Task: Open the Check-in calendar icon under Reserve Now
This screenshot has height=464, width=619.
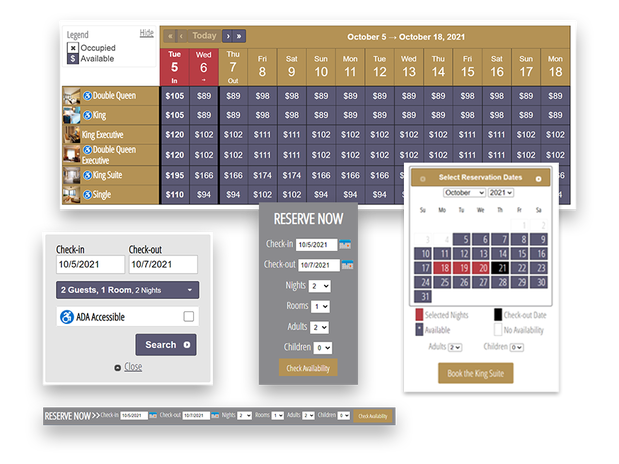Action: point(345,244)
